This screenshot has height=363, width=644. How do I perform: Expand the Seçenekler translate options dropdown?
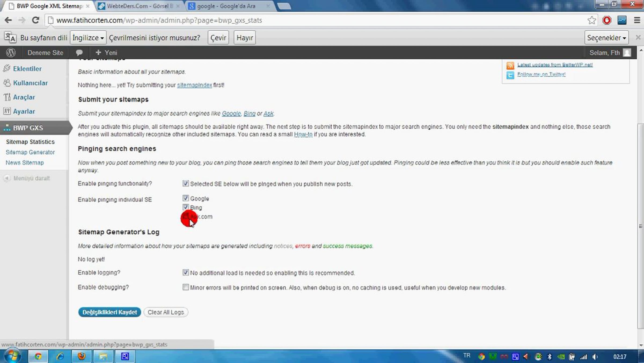tap(606, 38)
